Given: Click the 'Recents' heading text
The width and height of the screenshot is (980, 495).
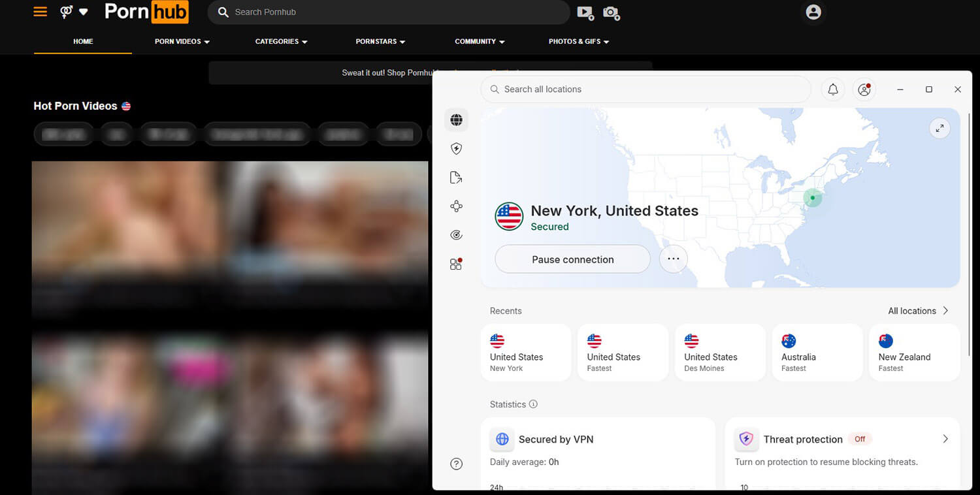Looking at the screenshot, I should (506, 311).
